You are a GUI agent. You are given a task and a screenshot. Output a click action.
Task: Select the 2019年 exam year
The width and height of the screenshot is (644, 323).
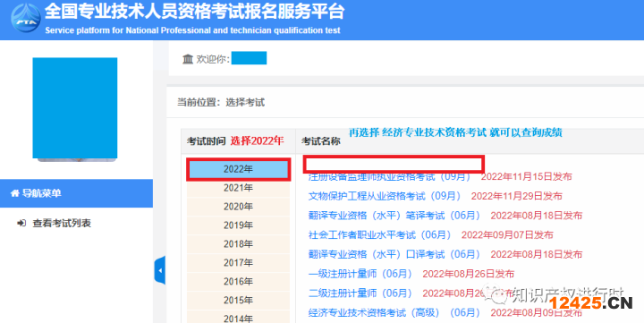pos(238,225)
